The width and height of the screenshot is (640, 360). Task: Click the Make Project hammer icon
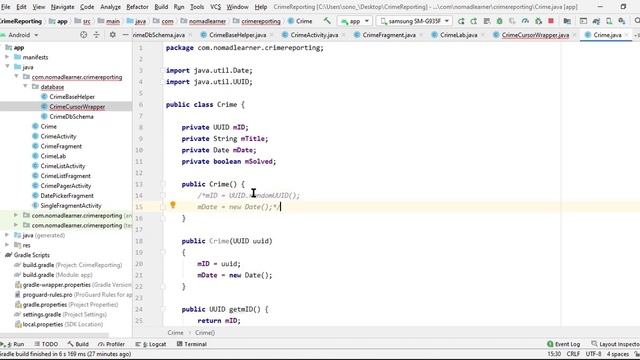pyautogui.click(x=327, y=21)
